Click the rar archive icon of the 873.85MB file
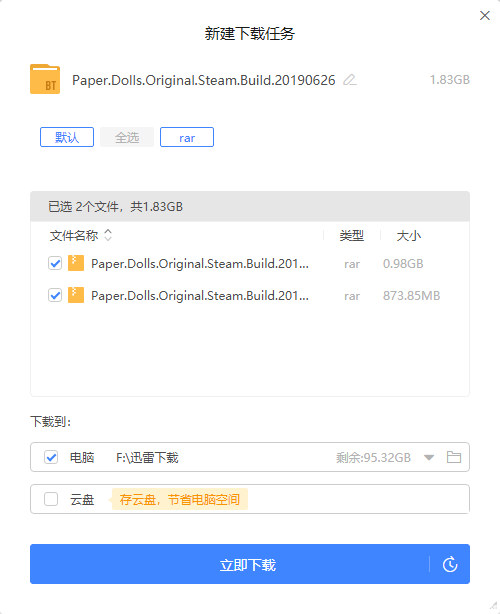 [x=76, y=295]
